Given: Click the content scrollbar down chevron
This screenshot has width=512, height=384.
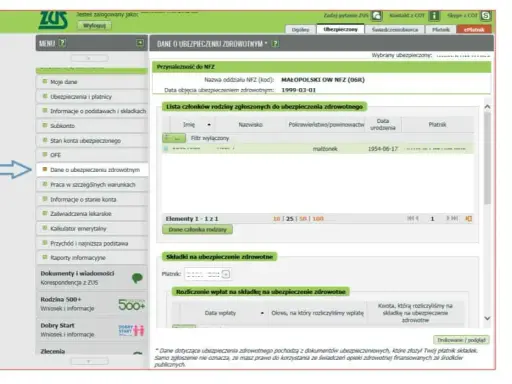Looking at the screenshot, I should click(487, 318).
